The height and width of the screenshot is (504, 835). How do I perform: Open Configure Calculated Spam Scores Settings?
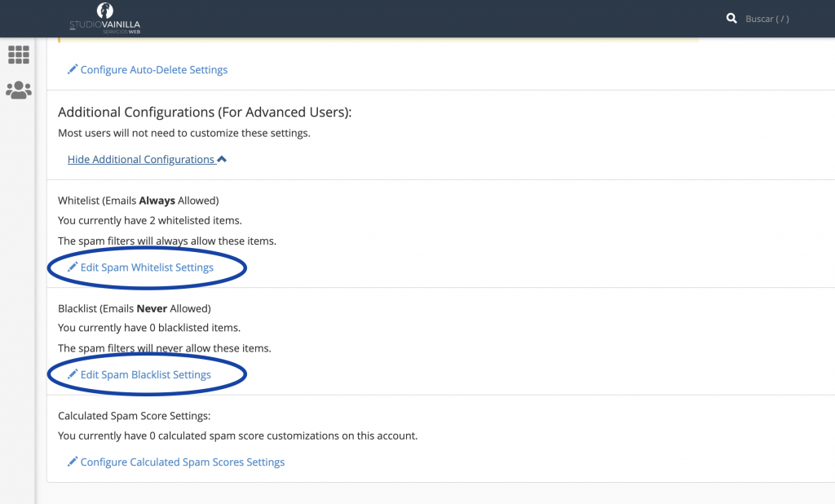(x=182, y=462)
